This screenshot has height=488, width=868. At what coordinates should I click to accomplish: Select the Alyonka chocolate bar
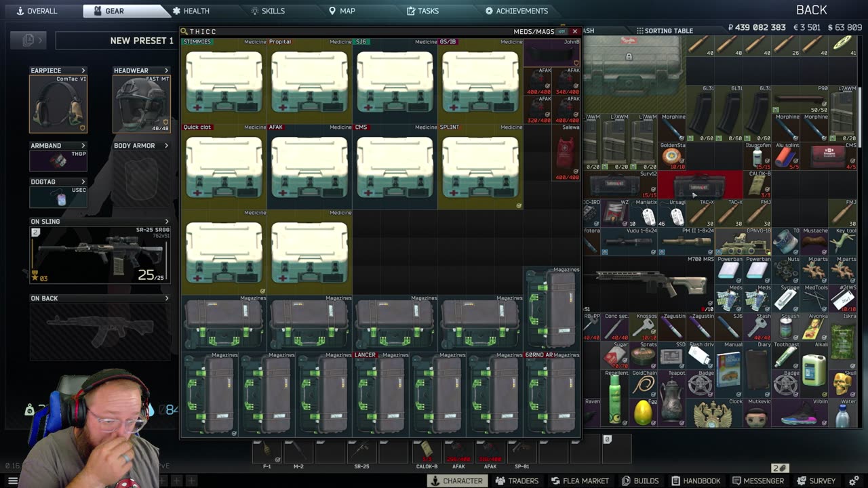[x=814, y=327]
